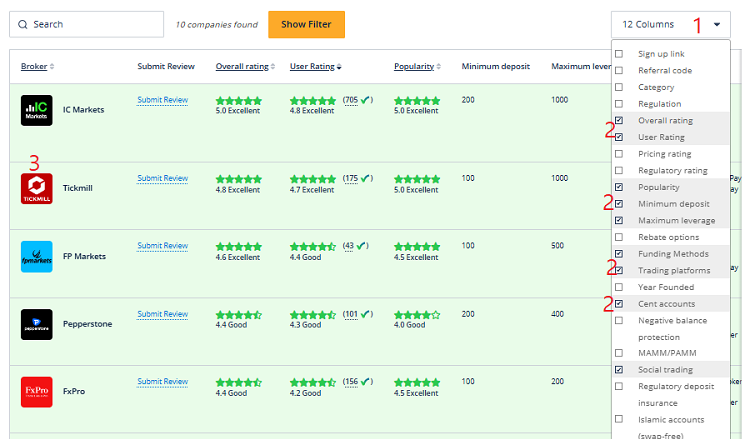Enable the Referral code column
Image resolution: width=750 pixels, height=439 pixels.
coord(619,71)
